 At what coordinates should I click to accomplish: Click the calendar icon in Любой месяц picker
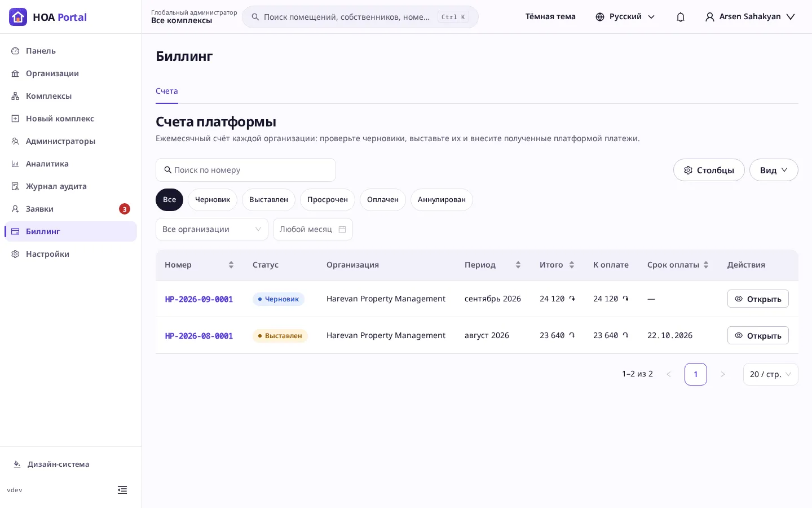[x=342, y=229]
